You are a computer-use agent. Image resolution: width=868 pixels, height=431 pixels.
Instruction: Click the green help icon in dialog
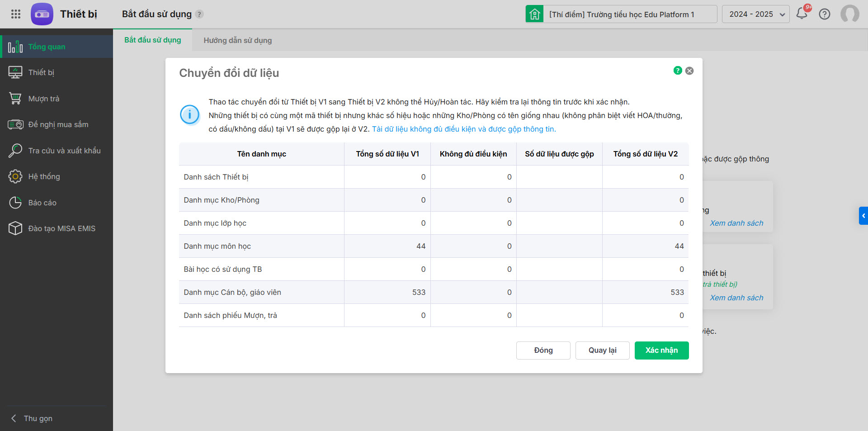677,71
